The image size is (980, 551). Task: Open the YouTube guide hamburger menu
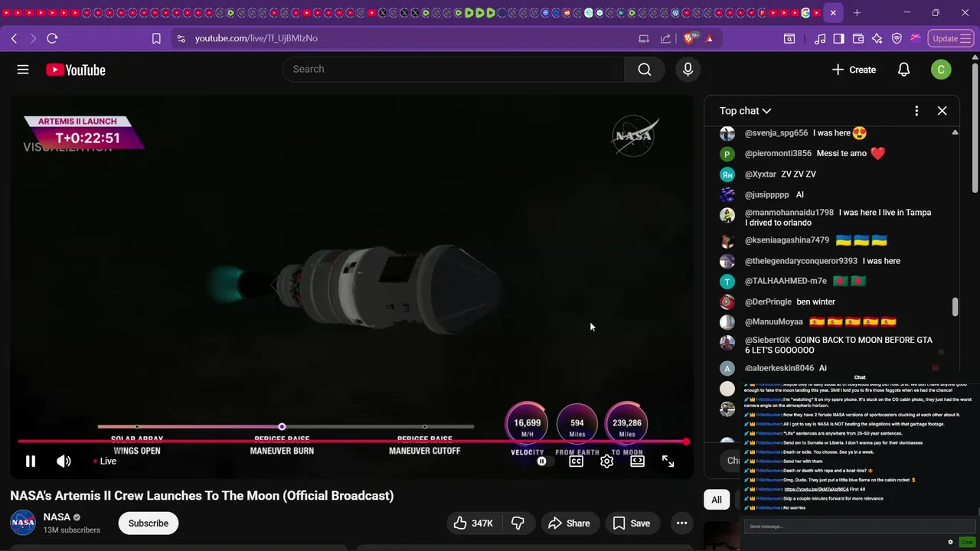(23, 70)
